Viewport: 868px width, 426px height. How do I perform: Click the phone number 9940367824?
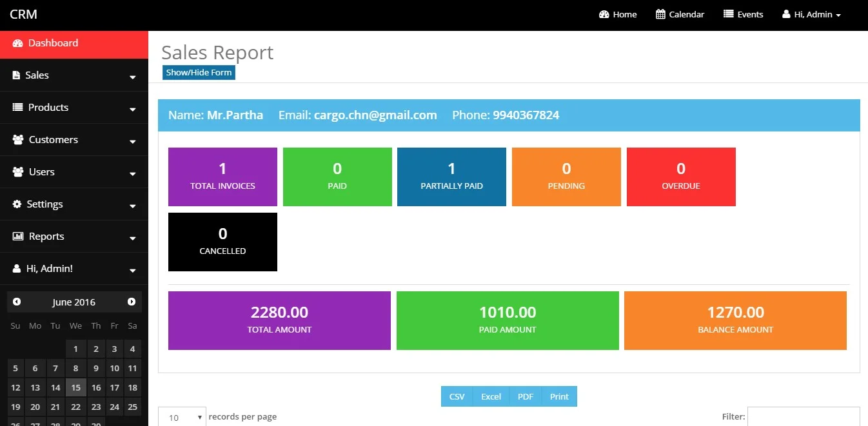point(526,115)
